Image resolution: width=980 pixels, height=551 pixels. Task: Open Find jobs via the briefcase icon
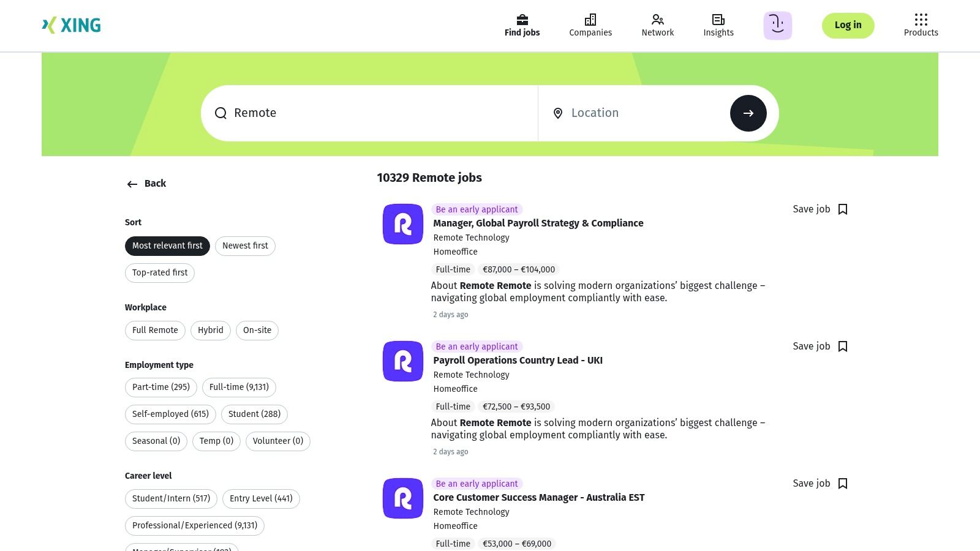(x=522, y=20)
